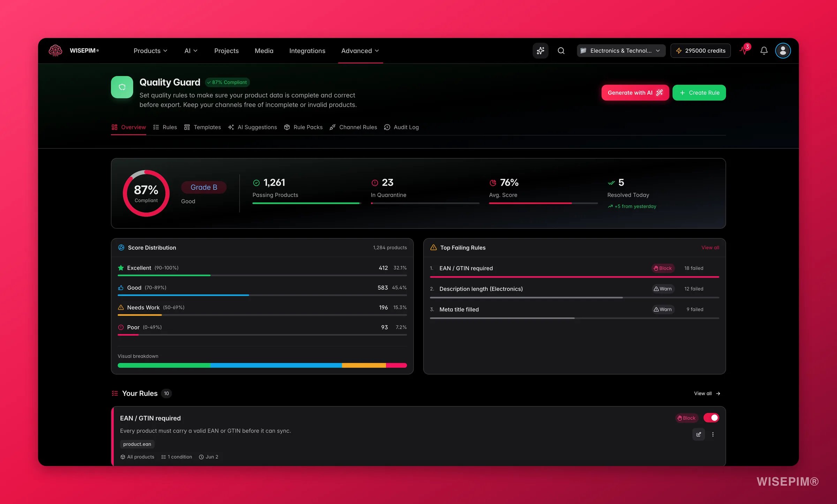This screenshot has width=837, height=504.
Task: Click the lightning bolt credits icon
Action: [x=679, y=51]
